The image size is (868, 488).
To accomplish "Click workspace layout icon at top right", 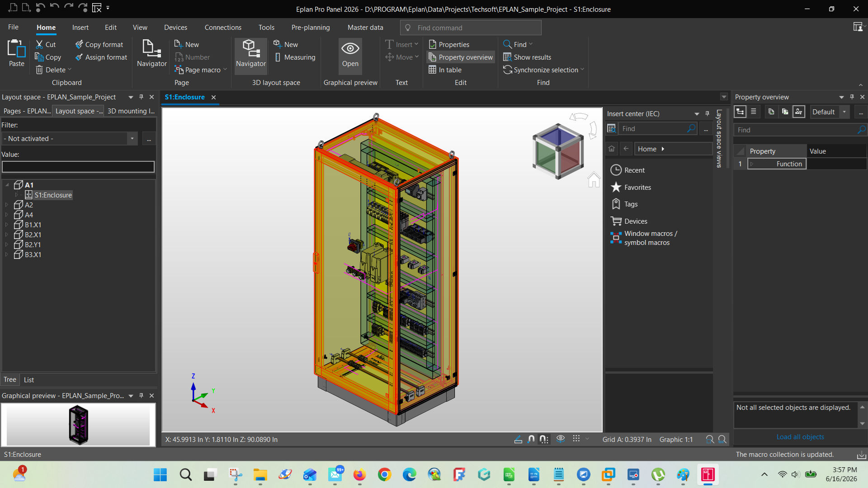I will coord(857,27).
